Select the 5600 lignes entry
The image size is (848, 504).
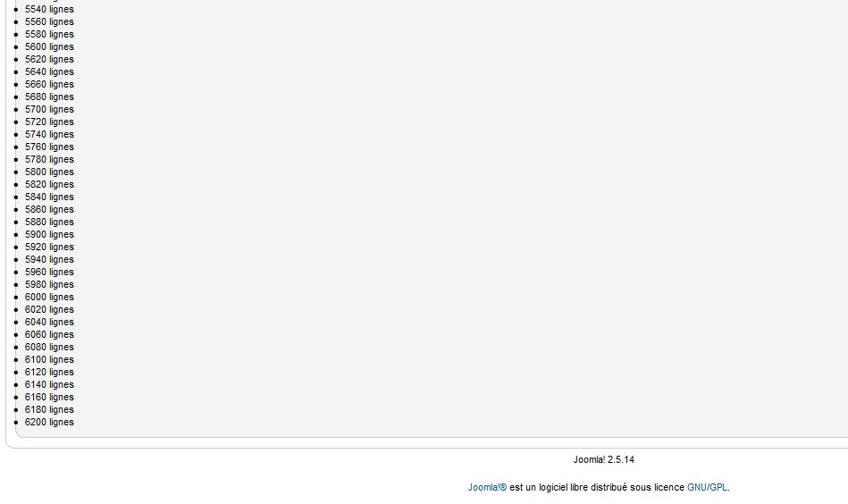click(49, 46)
